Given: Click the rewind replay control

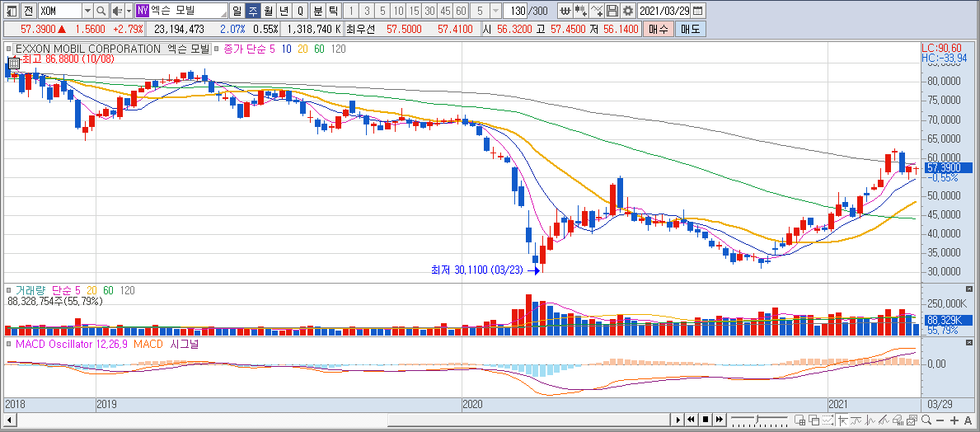Looking at the screenshot, I should pyautogui.click(x=692, y=420).
